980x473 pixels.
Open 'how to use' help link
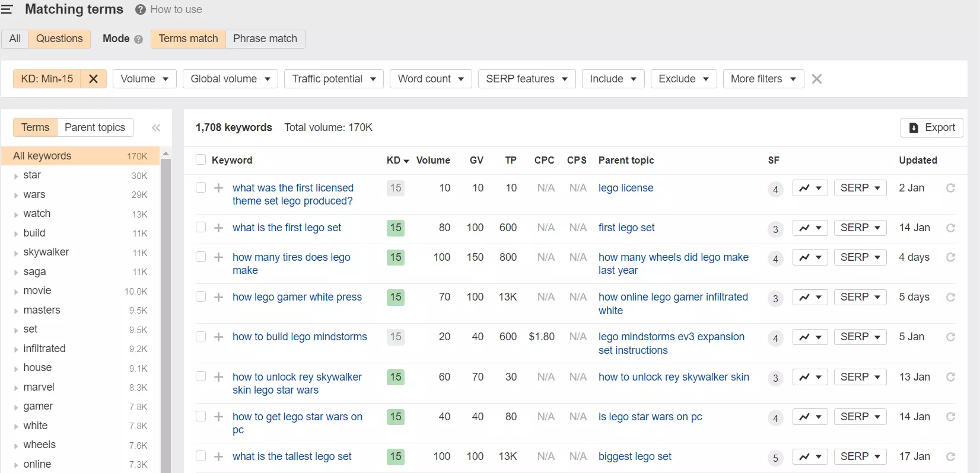(176, 9)
